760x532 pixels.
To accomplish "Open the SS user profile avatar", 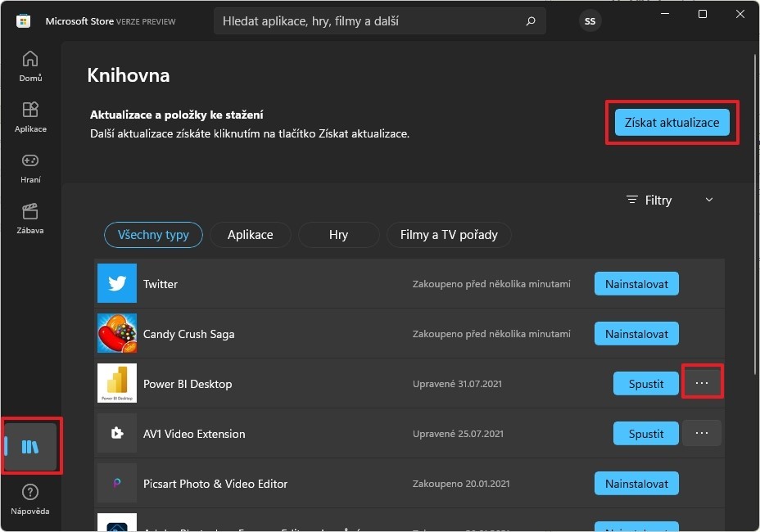I will (590, 21).
